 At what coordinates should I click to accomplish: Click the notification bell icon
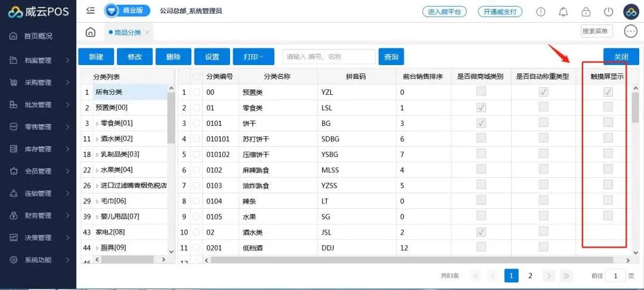(x=563, y=12)
